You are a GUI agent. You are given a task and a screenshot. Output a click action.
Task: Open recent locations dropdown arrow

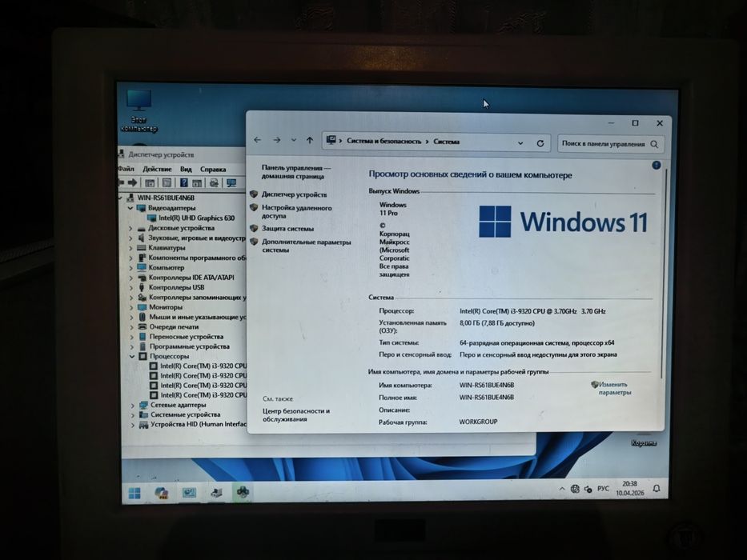(294, 140)
